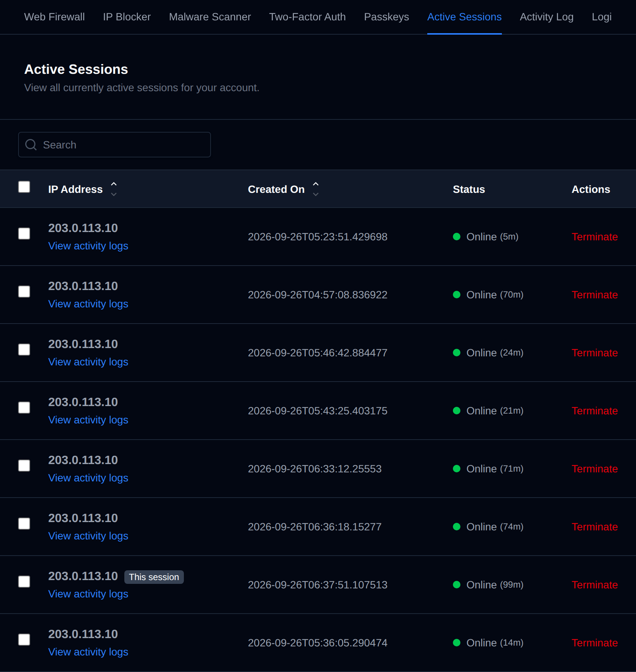
Task: Terminate the session online for 71m
Action: pyautogui.click(x=595, y=469)
